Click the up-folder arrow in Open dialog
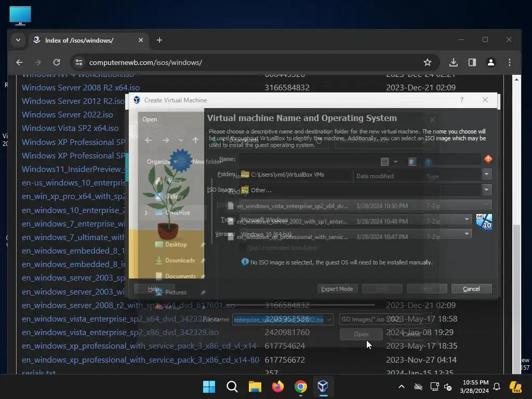 [x=195, y=140]
